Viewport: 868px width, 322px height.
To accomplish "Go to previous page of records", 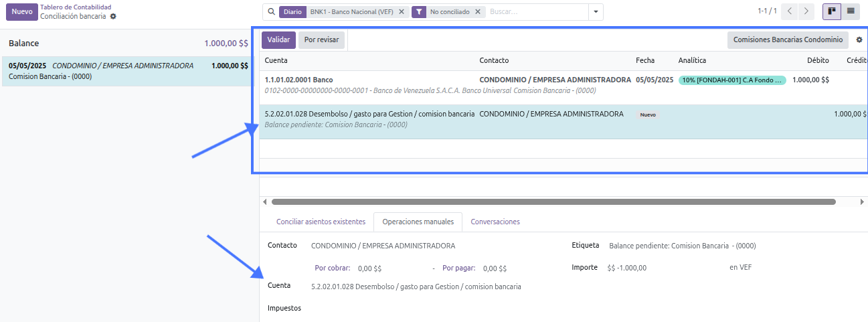I will click(x=790, y=11).
